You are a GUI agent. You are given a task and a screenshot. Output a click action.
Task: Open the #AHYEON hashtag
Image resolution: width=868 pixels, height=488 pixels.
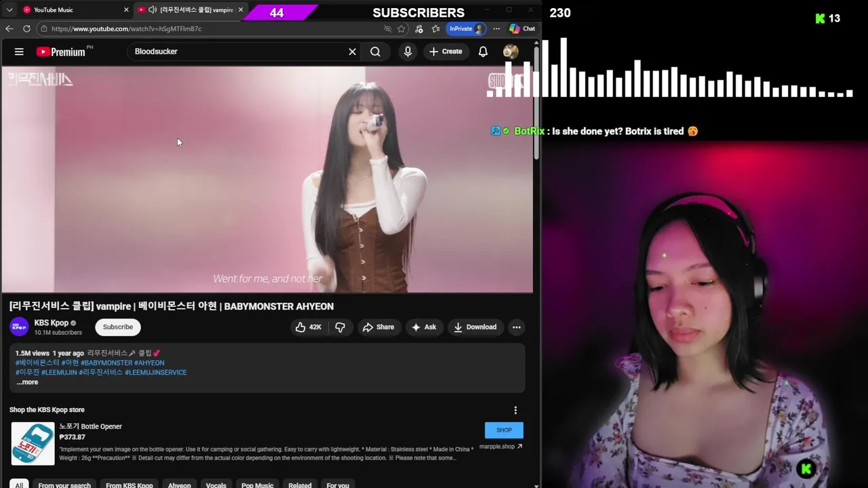pyautogui.click(x=149, y=363)
